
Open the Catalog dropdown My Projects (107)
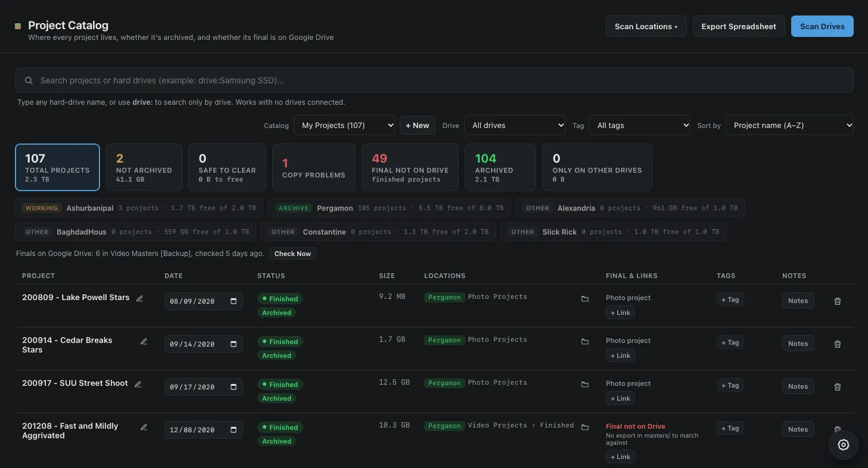click(344, 125)
